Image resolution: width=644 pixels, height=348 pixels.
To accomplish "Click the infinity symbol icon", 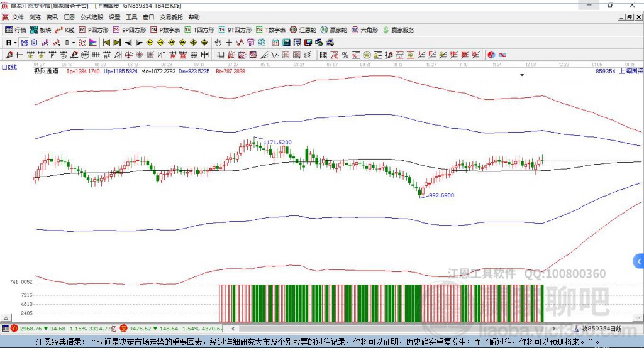I will tap(502, 55).
